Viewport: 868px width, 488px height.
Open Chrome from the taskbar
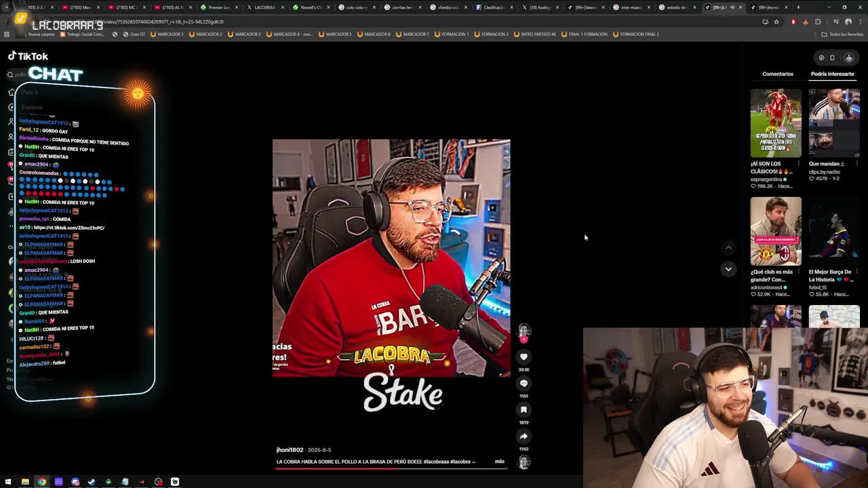pyautogui.click(x=41, y=482)
